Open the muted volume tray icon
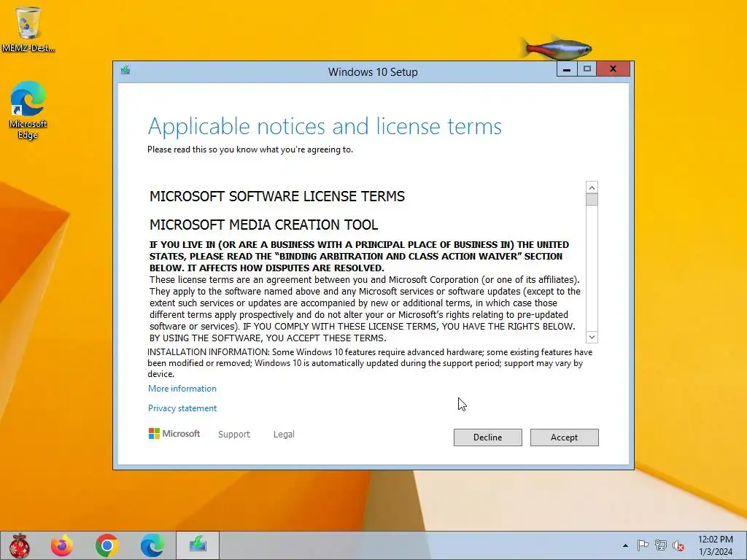Screen dimensions: 747x560 [x=678, y=545]
